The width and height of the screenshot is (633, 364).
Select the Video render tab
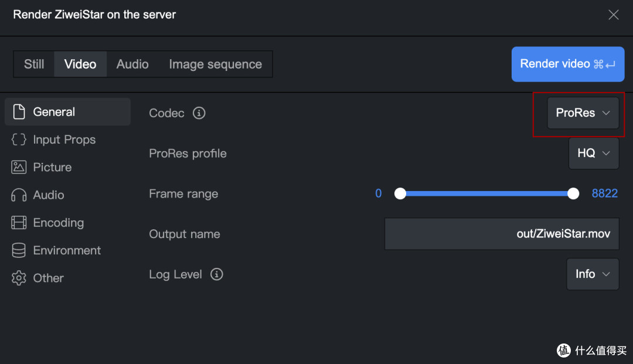coord(80,64)
